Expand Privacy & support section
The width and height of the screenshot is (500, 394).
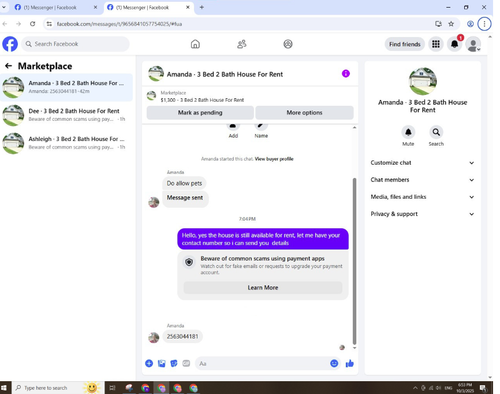pos(422,214)
